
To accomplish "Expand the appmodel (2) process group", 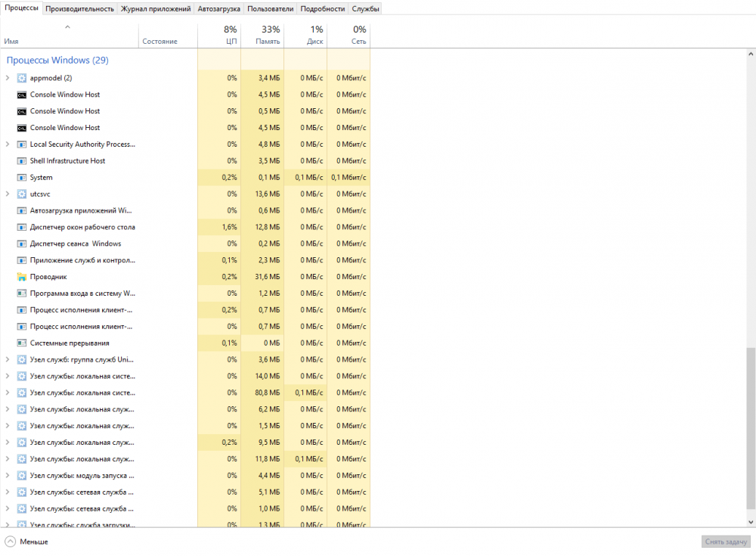I will point(8,78).
